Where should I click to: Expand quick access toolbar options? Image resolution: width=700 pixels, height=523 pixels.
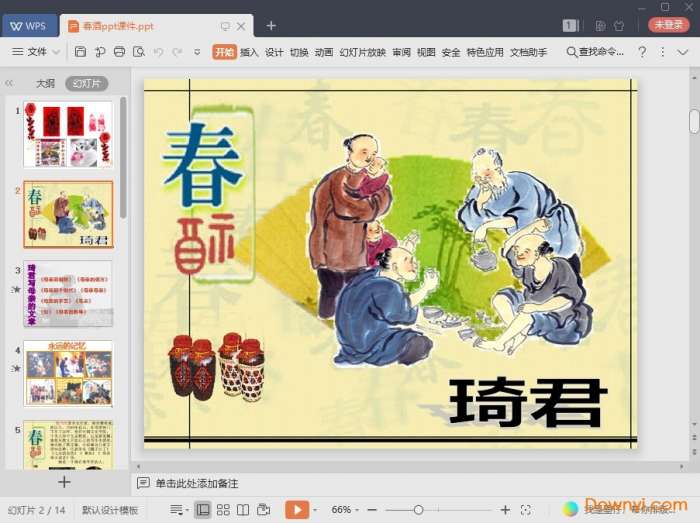197,52
